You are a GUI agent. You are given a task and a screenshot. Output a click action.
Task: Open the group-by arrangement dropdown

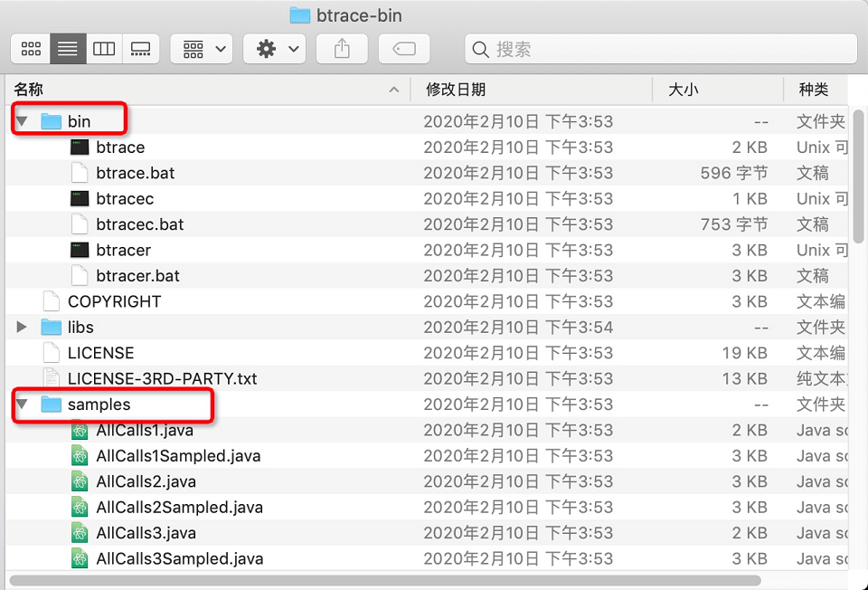pos(202,49)
